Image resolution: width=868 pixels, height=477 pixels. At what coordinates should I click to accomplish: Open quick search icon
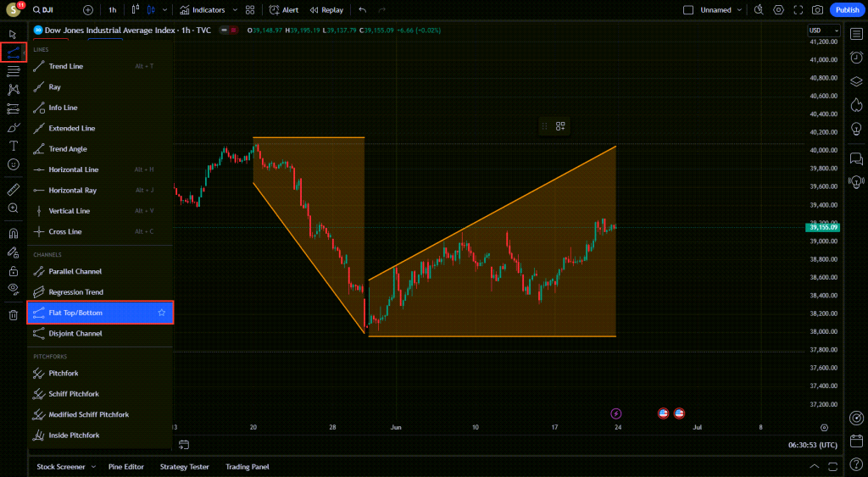(759, 10)
